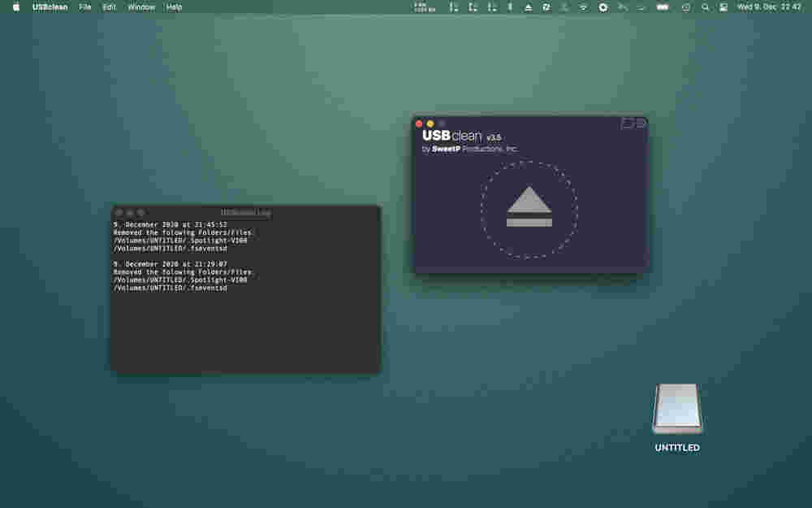Minimize the USBclean main window
This screenshot has height=508, width=812.
click(x=430, y=124)
